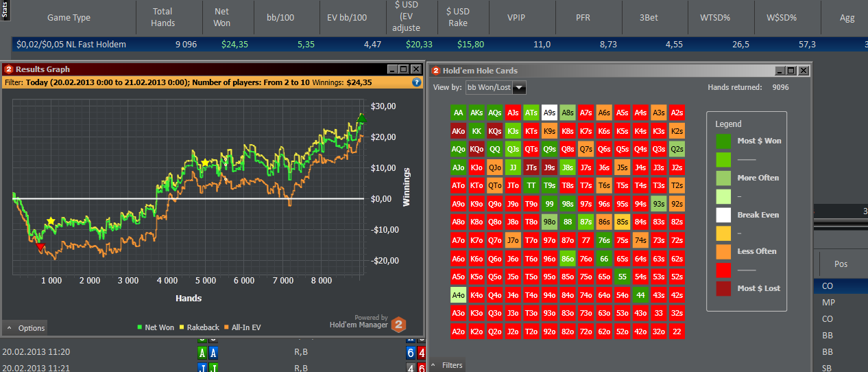Click the Most $ Won legend swatch
Screen dimensions: 868x372
[x=723, y=141]
